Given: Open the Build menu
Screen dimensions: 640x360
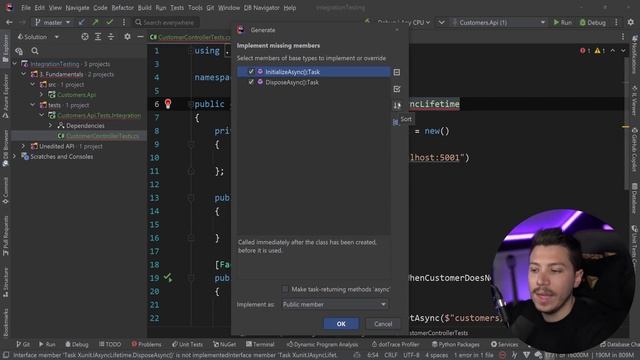Looking at the screenshot, I should 144,8.
